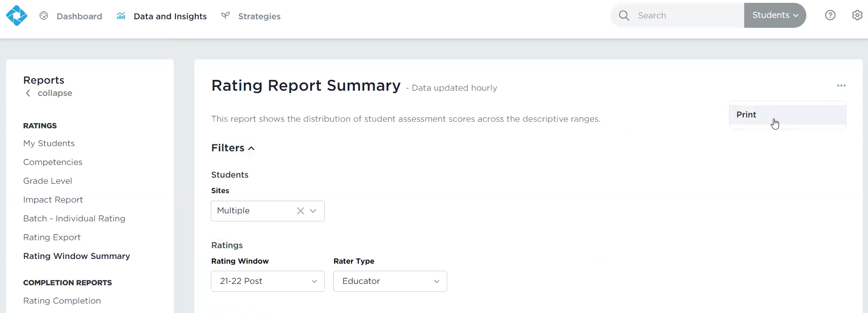The width and height of the screenshot is (868, 313).
Task: Click the Strategies sprout icon
Action: click(x=225, y=16)
